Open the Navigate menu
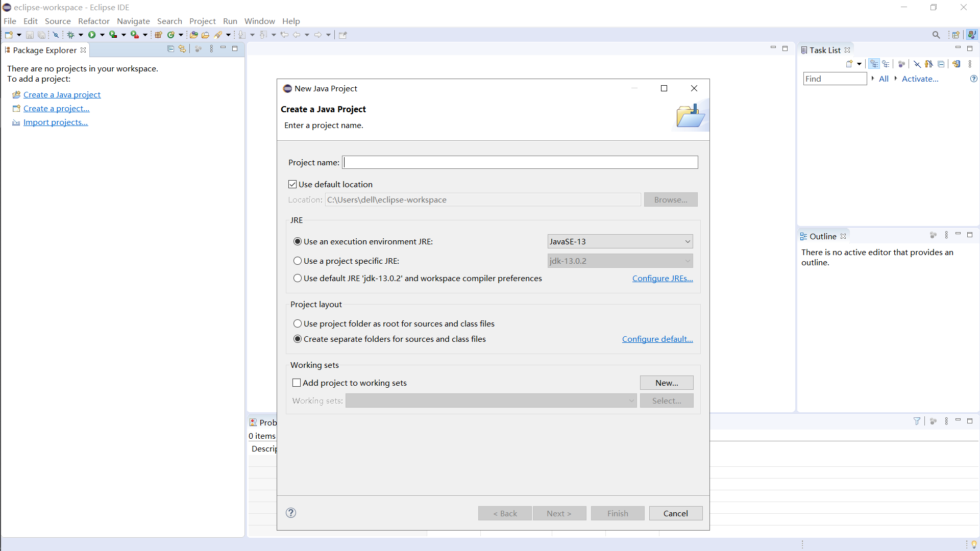Screen dimensions: 980x551 point(133,21)
